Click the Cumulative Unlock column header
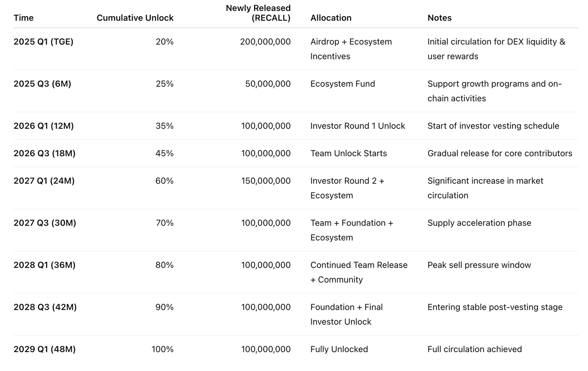This screenshot has width=588, height=371. coord(135,18)
